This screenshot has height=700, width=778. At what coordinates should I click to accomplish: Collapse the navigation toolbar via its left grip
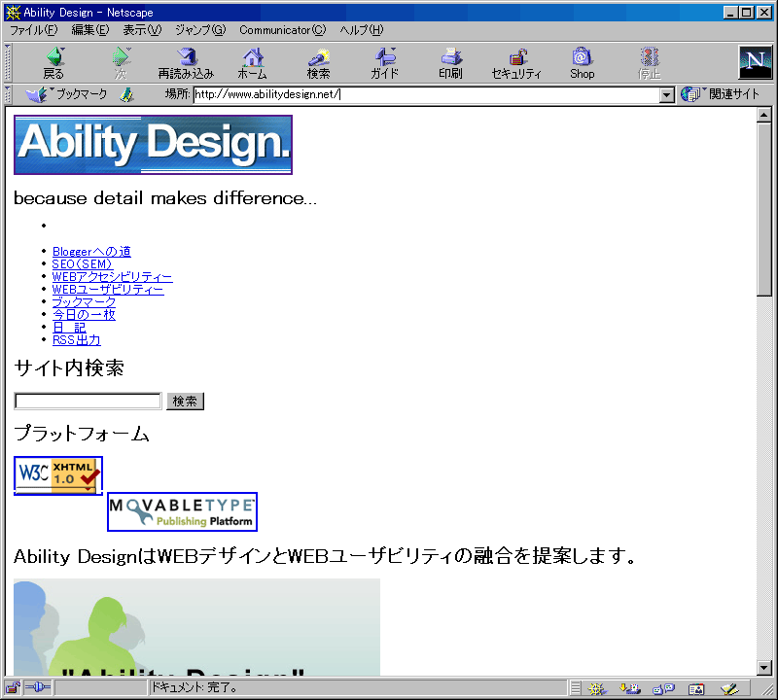(8, 63)
